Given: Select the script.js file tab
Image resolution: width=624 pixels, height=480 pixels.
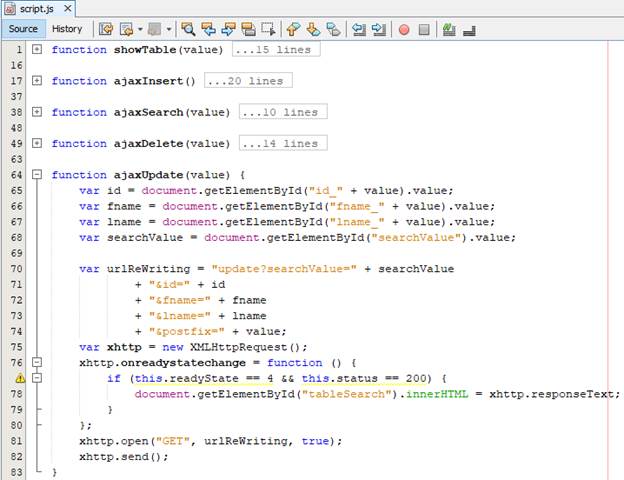Looking at the screenshot, I should pyautogui.click(x=37, y=8).
